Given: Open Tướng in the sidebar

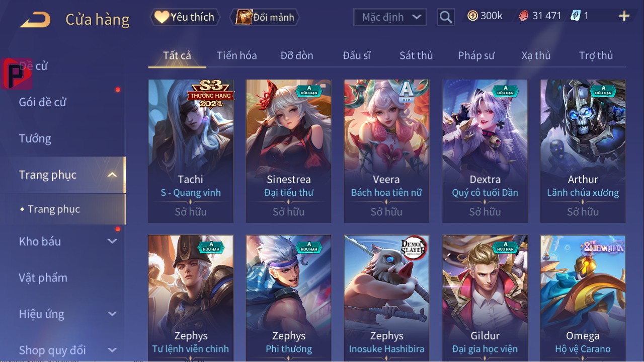Looking at the screenshot, I should click(x=35, y=138).
